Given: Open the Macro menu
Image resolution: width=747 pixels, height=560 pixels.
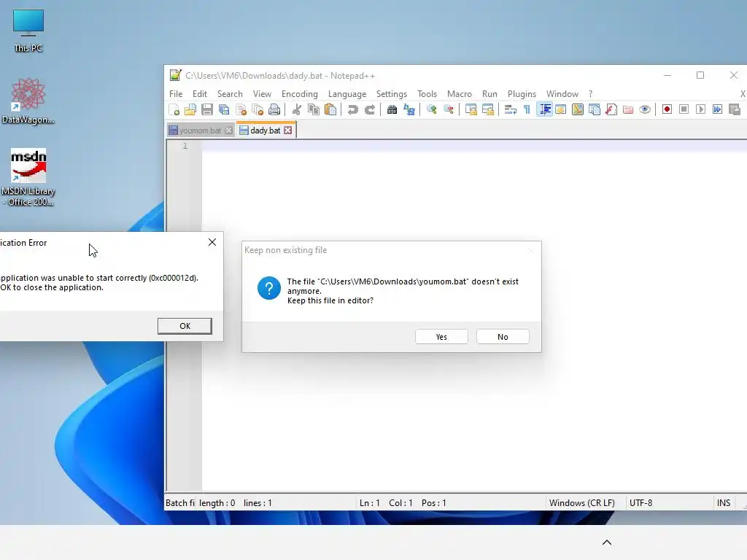Looking at the screenshot, I should [x=460, y=94].
